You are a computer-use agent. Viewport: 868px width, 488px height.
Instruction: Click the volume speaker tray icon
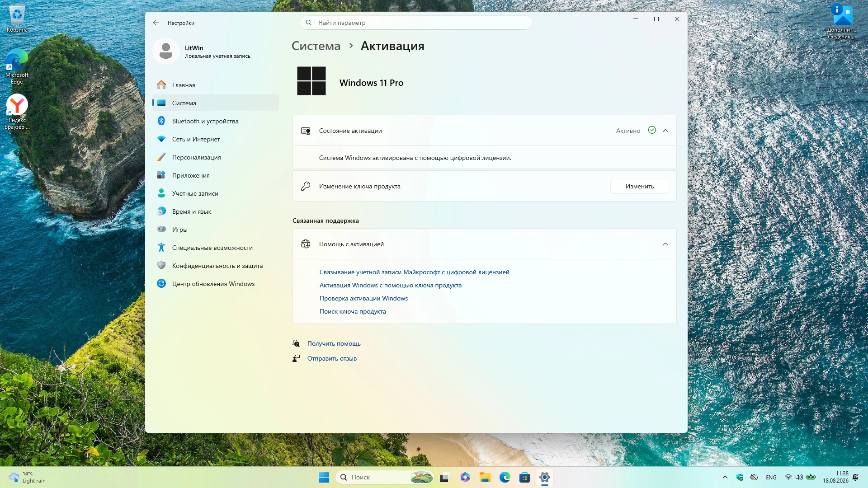click(799, 477)
